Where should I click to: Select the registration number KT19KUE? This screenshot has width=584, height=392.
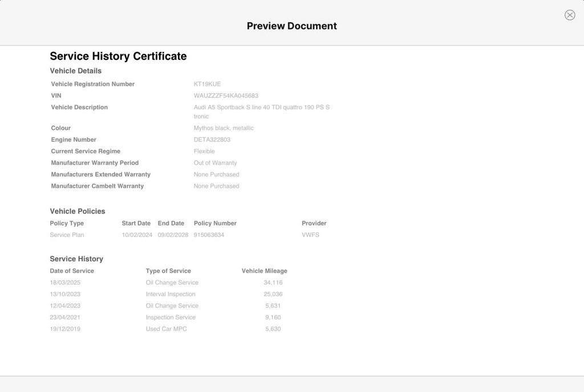click(207, 84)
